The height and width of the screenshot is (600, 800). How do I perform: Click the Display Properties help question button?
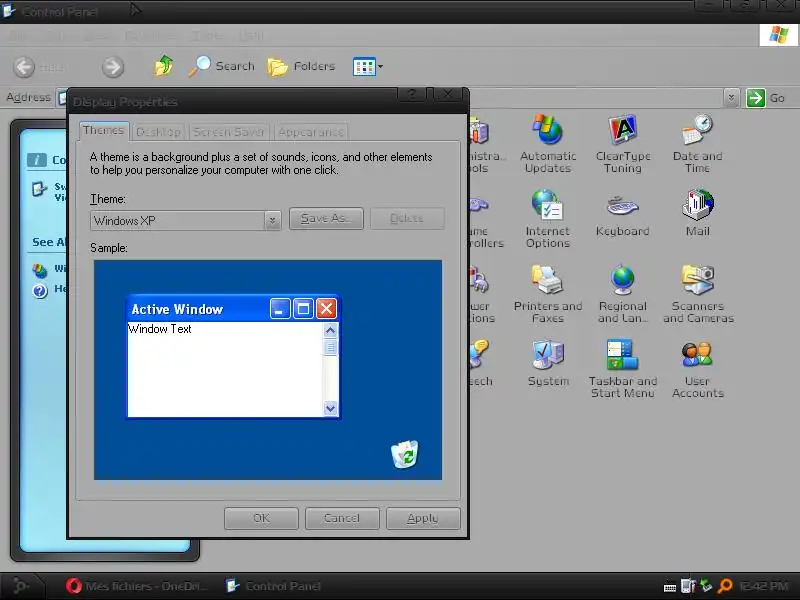click(411, 94)
